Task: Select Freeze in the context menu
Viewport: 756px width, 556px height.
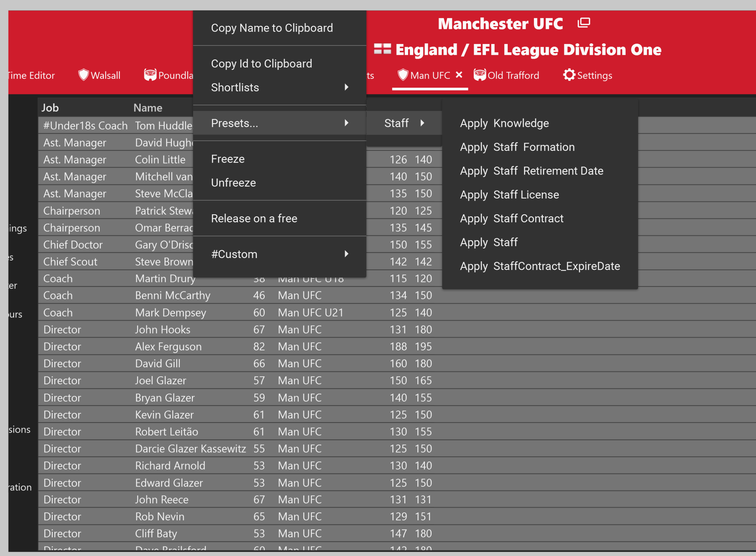Action: pyautogui.click(x=279, y=159)
